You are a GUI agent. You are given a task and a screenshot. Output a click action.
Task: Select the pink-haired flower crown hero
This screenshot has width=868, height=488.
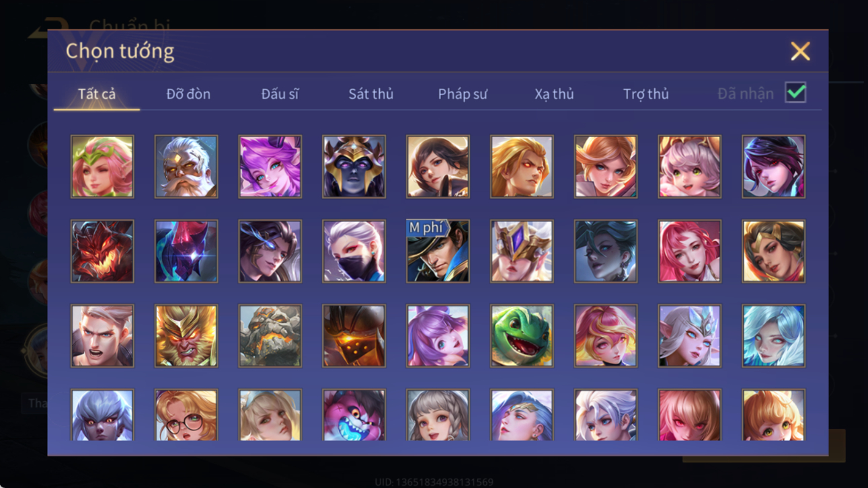pos(102,167)
